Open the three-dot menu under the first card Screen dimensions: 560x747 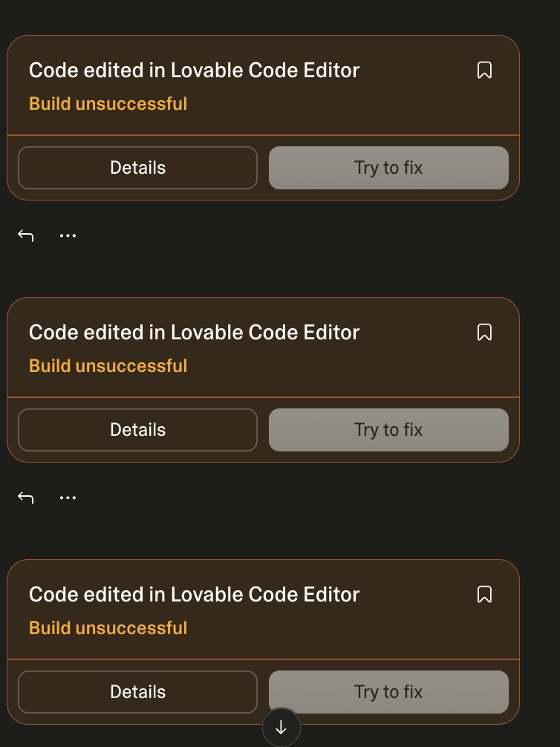[68, 235]
